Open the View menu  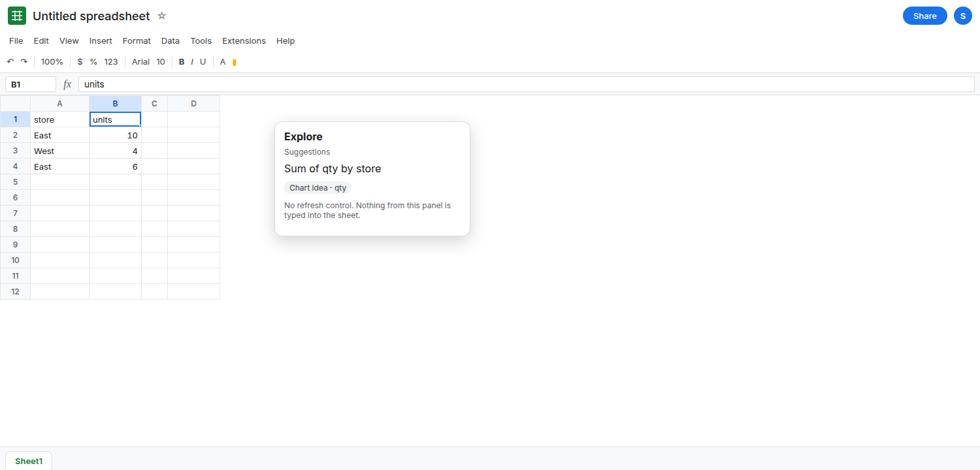[x=69, y=40]
